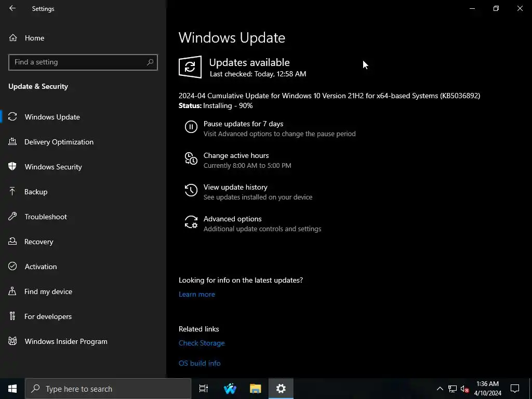This screenshot has width=532, height=399.
Task: Click the Windows Update page heading
Action: pos(232,37)
